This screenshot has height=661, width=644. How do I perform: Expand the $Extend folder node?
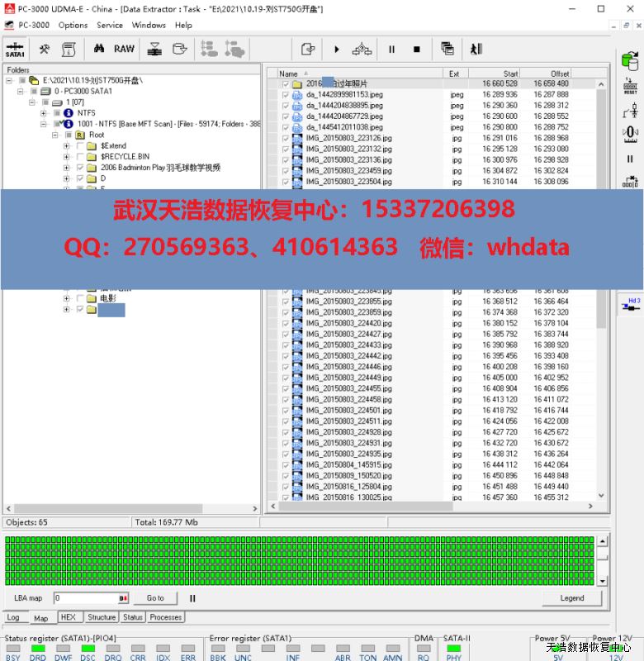tap(67, 145)
